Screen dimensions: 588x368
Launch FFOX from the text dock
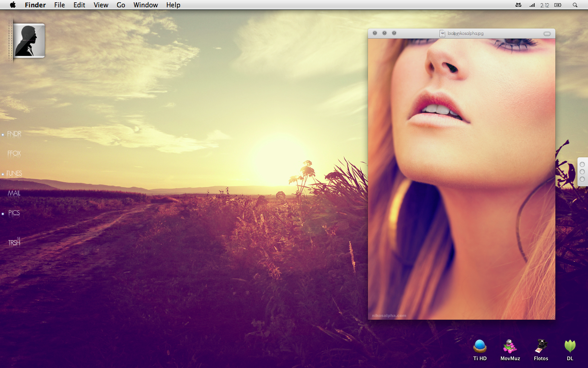pyautogui.click(x=14, y=154)
